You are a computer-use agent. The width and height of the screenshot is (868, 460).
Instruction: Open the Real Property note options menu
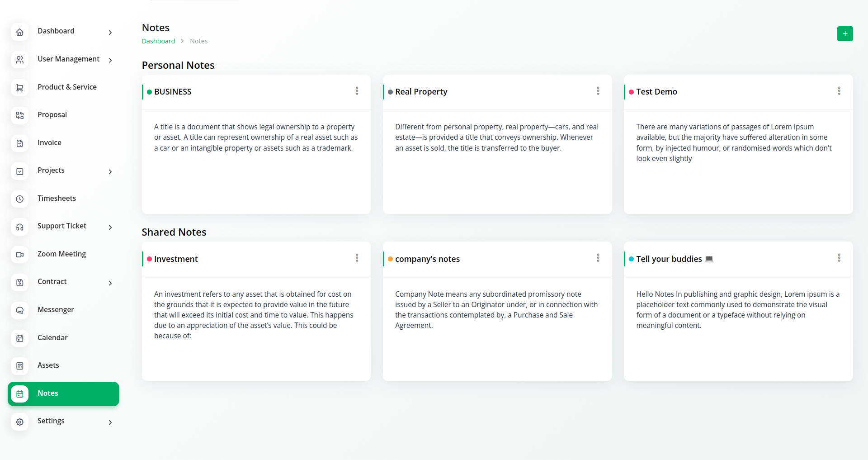[598, 91]
